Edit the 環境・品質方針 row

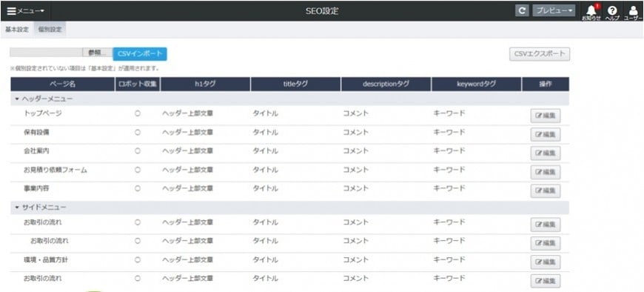546,262
